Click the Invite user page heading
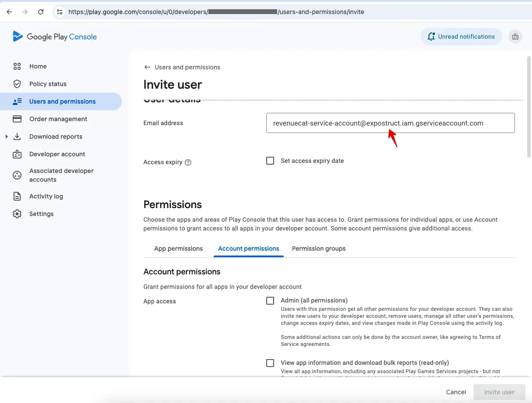Viewport: 532px width, 403px height. click(173, 85)
